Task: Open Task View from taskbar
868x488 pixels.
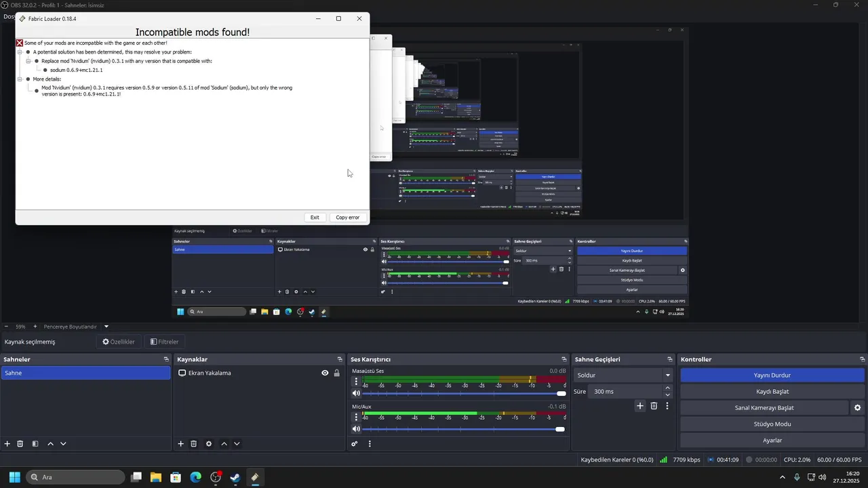Action: [136, 477]
